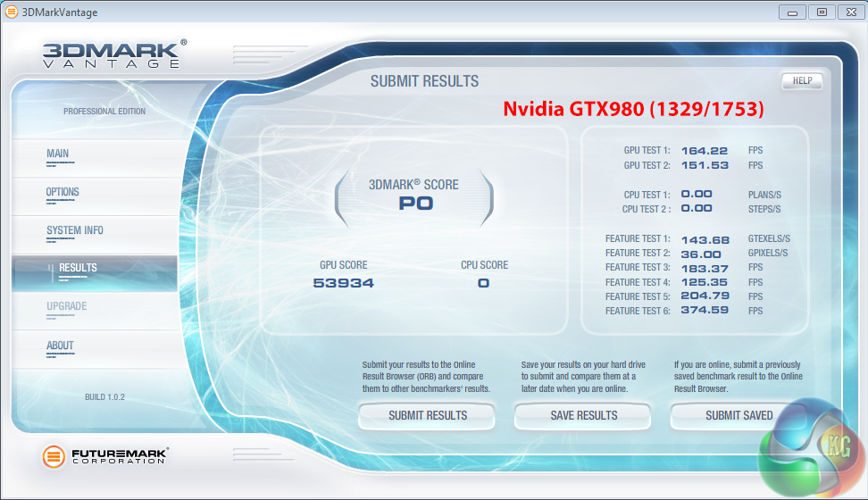The height and width of the screenshot is (500, 868).
Task: Click CPU Test 1 value 0.00
Action: (x=697, y=194)
